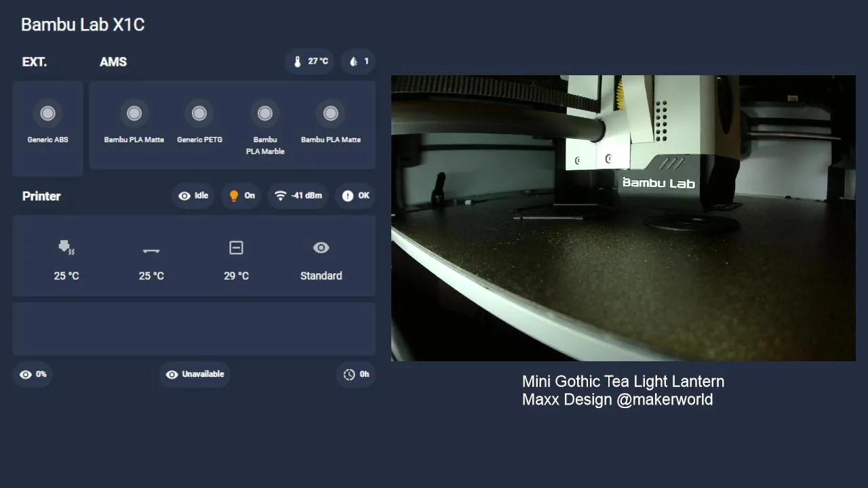The height and width of the screenshot is (488, 868).
Task: Open the 0% print progress chip
Action: [33, 374]
